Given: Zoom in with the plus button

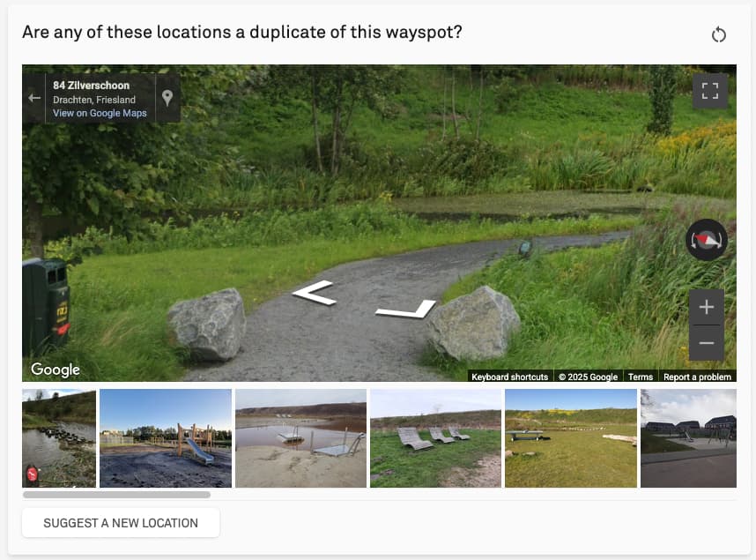Looking at the screenshot, I should (707, 307).
